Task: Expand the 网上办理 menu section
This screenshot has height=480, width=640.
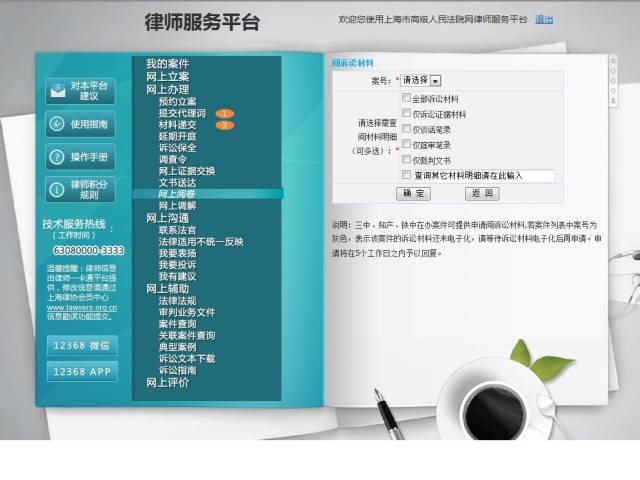Action: [167, 89]
